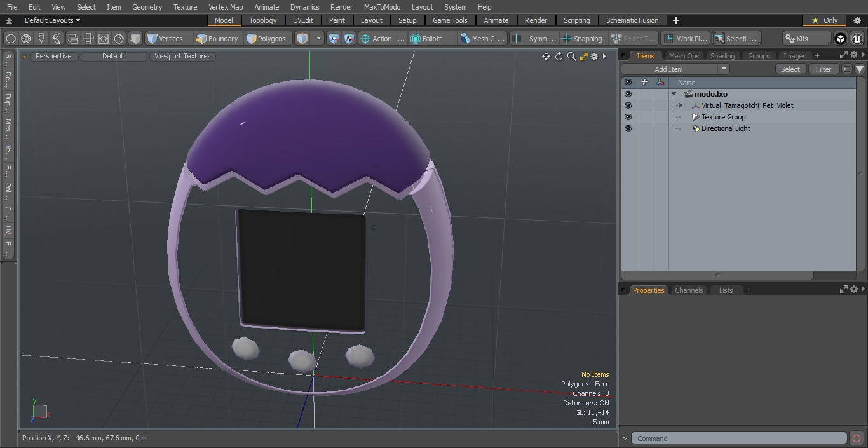The width and height of the screenshot is (868, 448).
Task: Click the Add Item button
Action: click(x=668, y=69)
